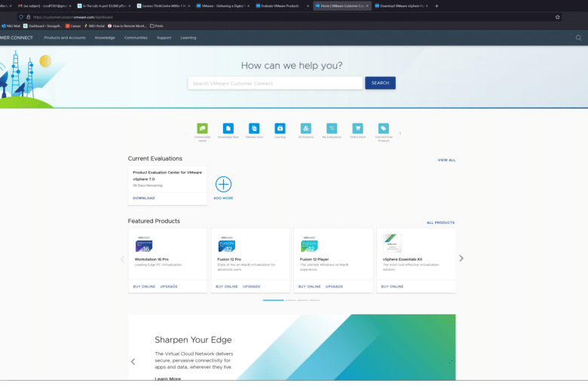The image size is (588, 389).
Task: Open the All Products shortcut icon
Action: [305, 128]
